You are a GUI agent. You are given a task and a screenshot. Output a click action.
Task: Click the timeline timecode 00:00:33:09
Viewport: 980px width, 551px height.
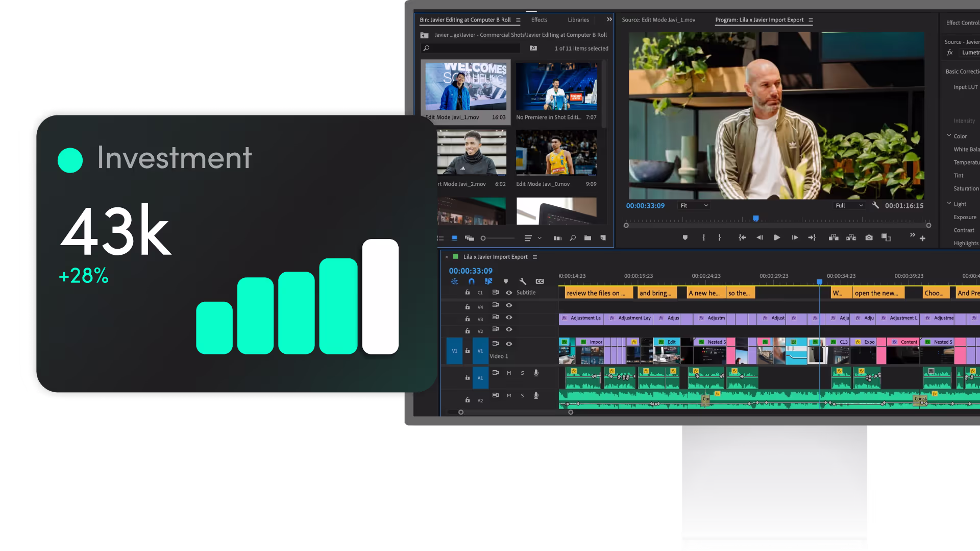471,271
